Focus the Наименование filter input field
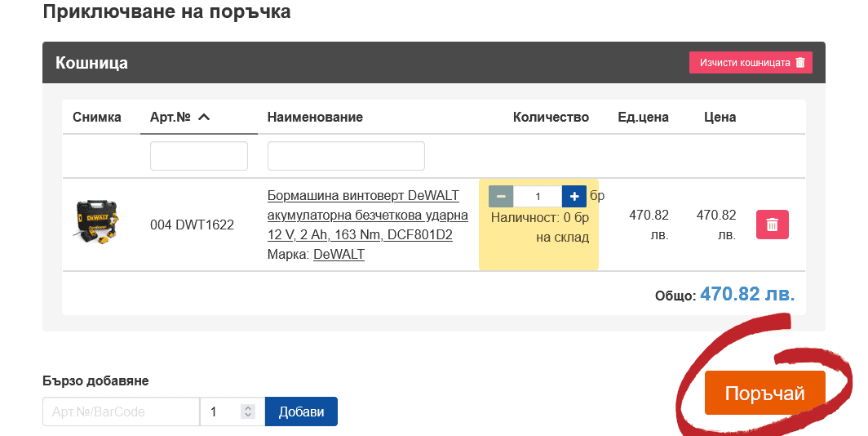Image resolution: width=868 pixels, height=436 pixels. [x=346, y=156]
